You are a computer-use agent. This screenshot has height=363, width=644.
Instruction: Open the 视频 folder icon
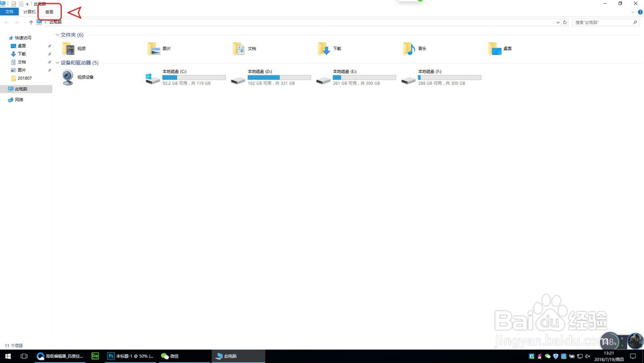(x=69, y=48)
